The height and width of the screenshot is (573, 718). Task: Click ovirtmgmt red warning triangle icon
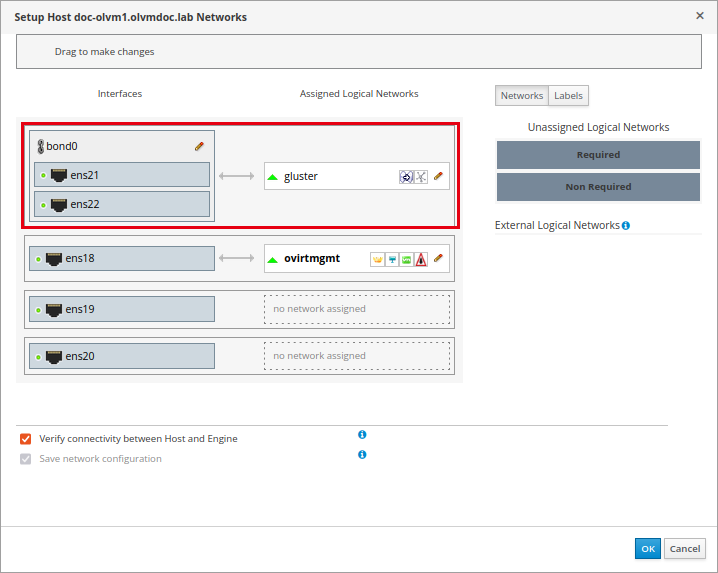click(x=421, y=260)
